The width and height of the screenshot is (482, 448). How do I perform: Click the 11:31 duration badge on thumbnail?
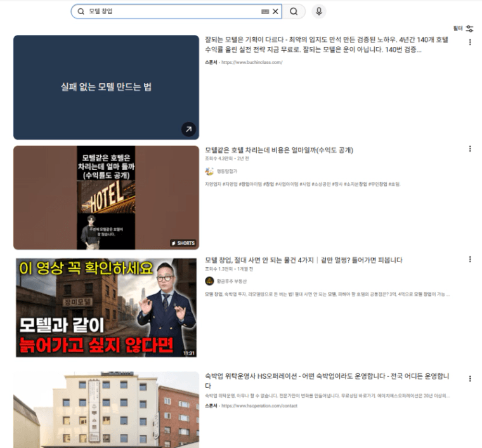pyautogui.click(x=189, y=353)
